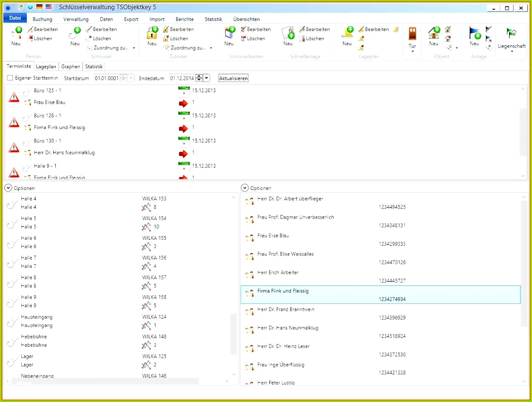
Task: Click the key list vertical scrollbar
Action: pyautogui.click(x=233, y=334)
